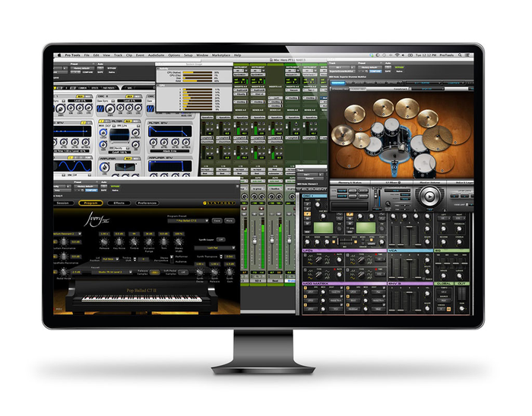Toggle Bypass in the Ivory plug-in header
Image resolution: width=532 pixels, height=416 pixels.
[x=115, y=186]
